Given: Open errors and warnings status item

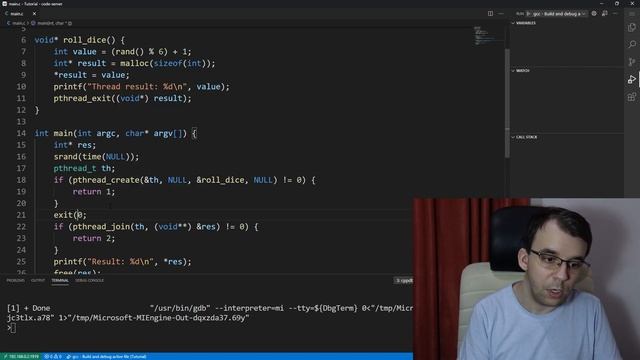Looking at the screenshot, I should (x=53, y=357).
